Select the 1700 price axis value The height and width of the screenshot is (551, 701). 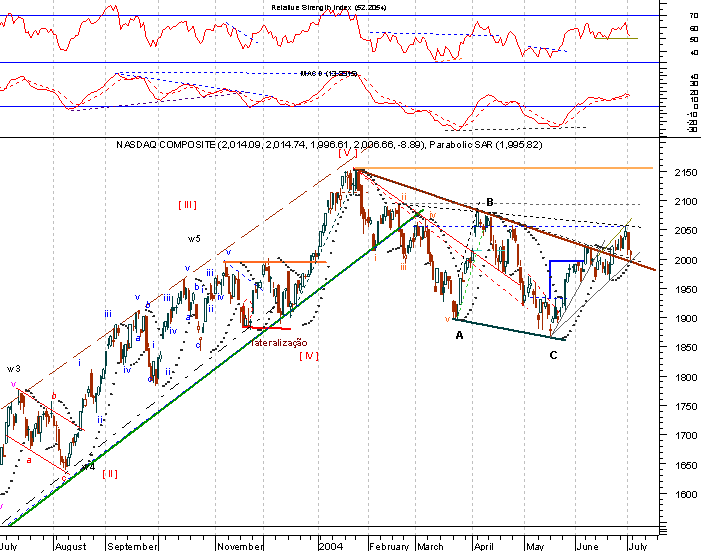(x=685, y=435)
